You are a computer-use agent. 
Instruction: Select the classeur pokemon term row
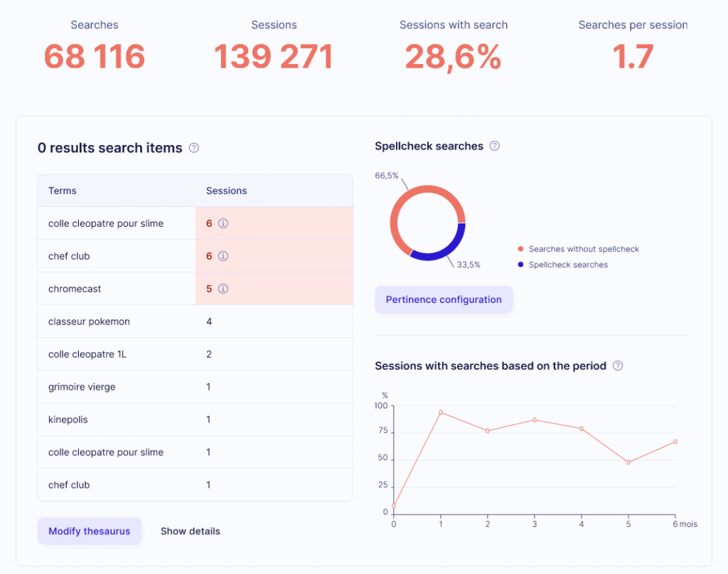[x=89, y=321]
